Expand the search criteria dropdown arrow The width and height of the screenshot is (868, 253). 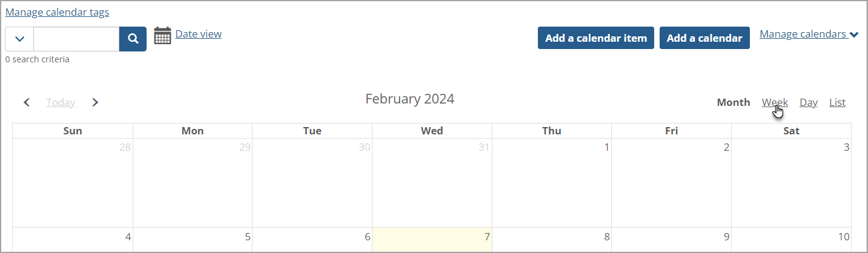click(19, 39)
